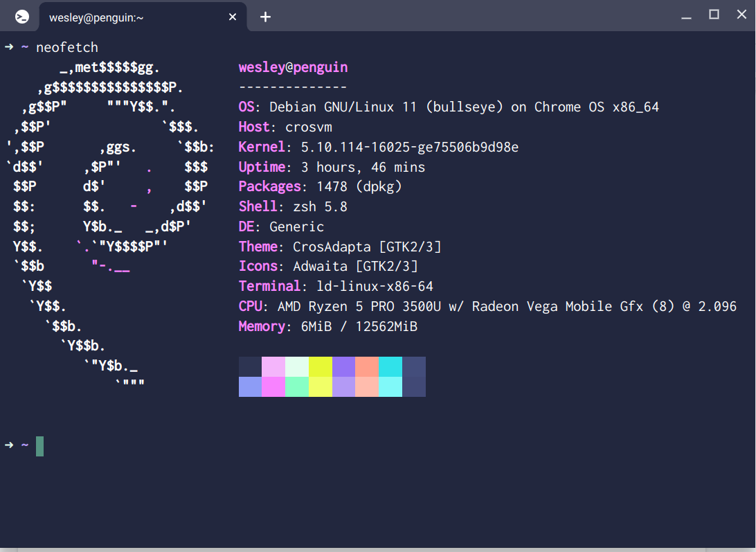
Task: Click the top-row salmon orange color block
Action: click(x=367, y=366)
